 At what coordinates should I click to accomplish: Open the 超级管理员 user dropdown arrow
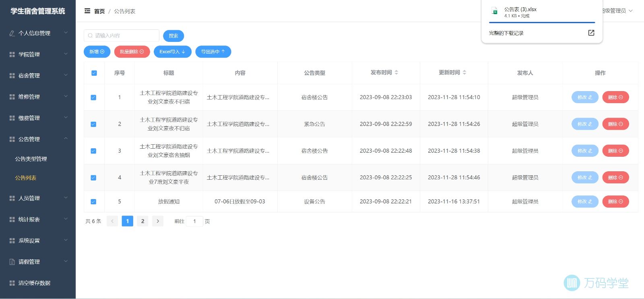[x=631, y=11]
